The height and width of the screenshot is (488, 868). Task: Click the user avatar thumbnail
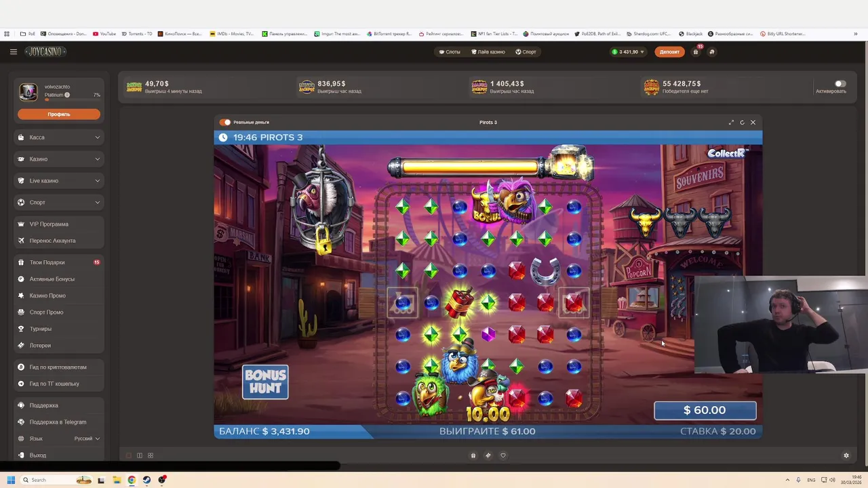(x=28, y=91)
